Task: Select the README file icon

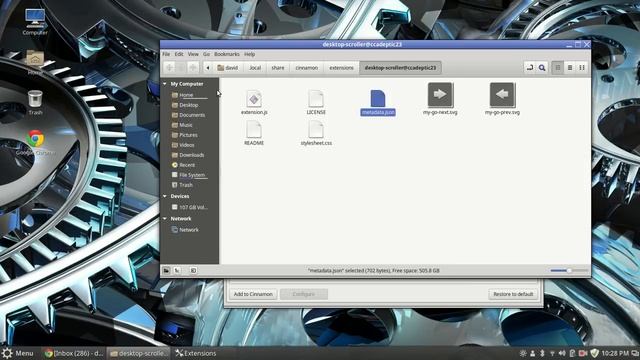Action: pyautogui.click(x=254, y=130)
